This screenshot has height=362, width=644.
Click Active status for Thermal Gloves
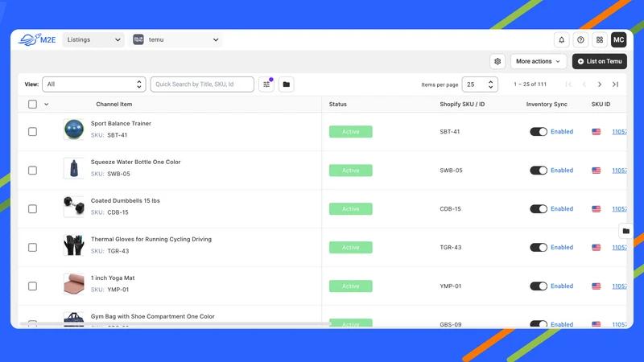(x=351, y=248)
